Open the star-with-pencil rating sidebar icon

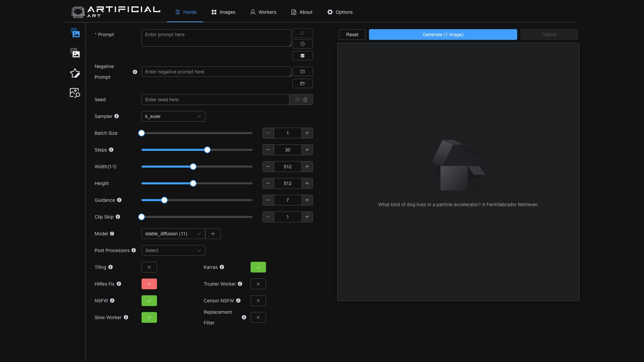(75, 73)
